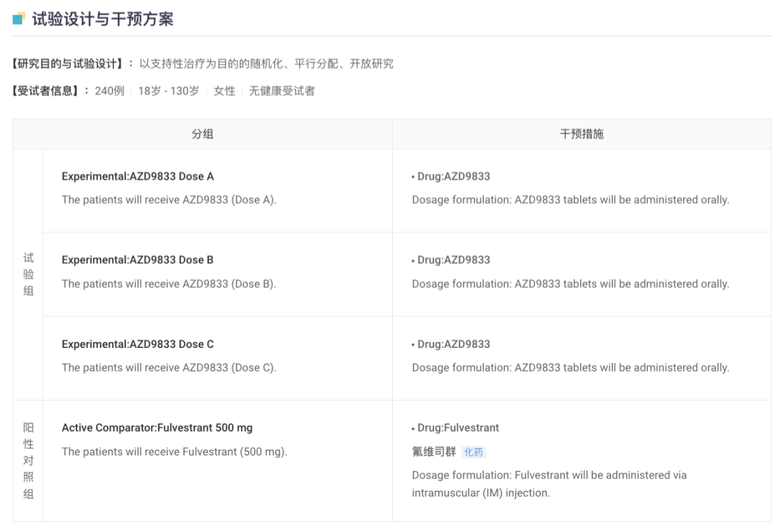Click the 无健康受试者 label
The image size is (780, 532).
click(x=282, y=91)
